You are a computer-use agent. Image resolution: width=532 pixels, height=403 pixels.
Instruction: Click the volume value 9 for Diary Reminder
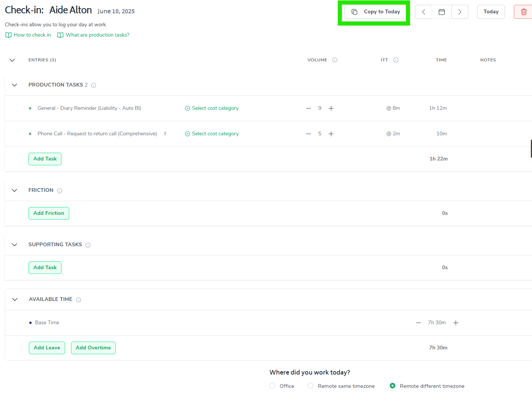point(320,108)
